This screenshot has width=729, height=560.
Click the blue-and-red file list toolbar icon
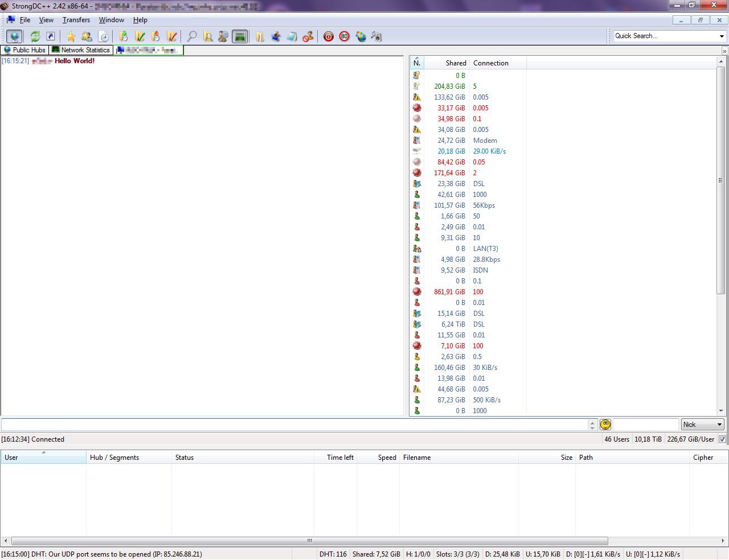tap(276, 36)
